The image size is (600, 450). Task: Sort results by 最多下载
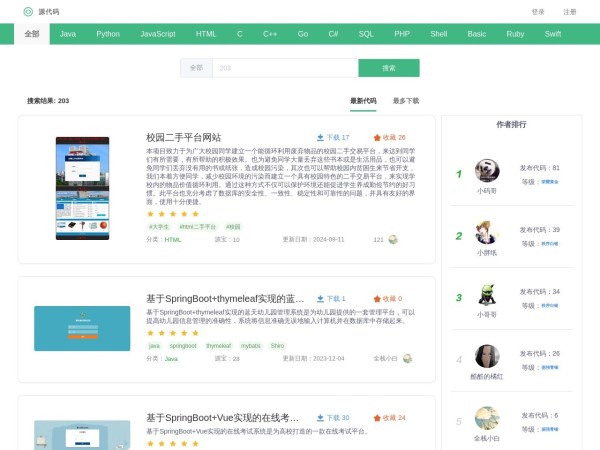pyautogui.click(x=405, y=101)
